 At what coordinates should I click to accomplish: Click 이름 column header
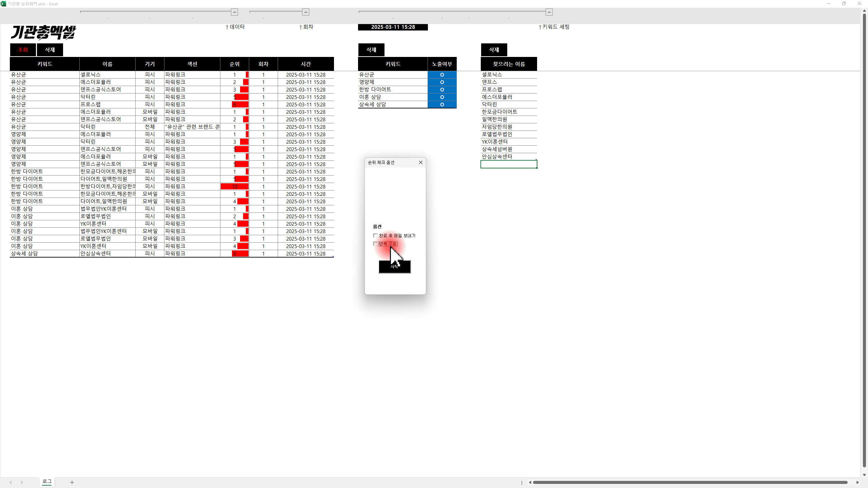(x=107, y=64)
